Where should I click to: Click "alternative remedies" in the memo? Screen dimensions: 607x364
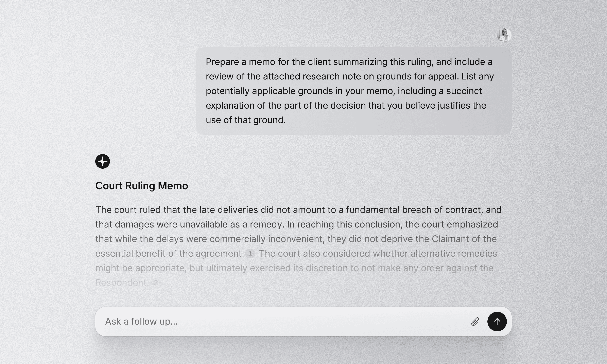coord(454,253)
